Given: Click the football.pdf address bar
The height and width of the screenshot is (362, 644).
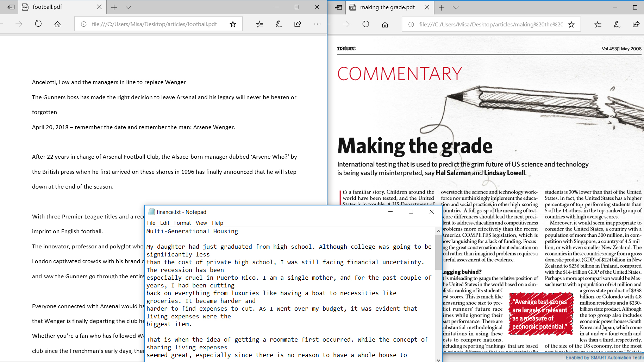Looking at the screenshot, I should click(154, 24).
